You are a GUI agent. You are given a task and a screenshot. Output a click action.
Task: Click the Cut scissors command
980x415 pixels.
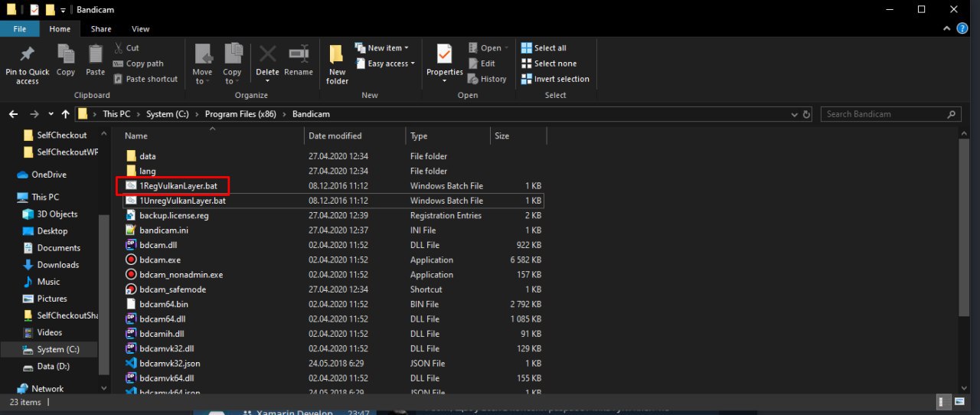(126, 47)
